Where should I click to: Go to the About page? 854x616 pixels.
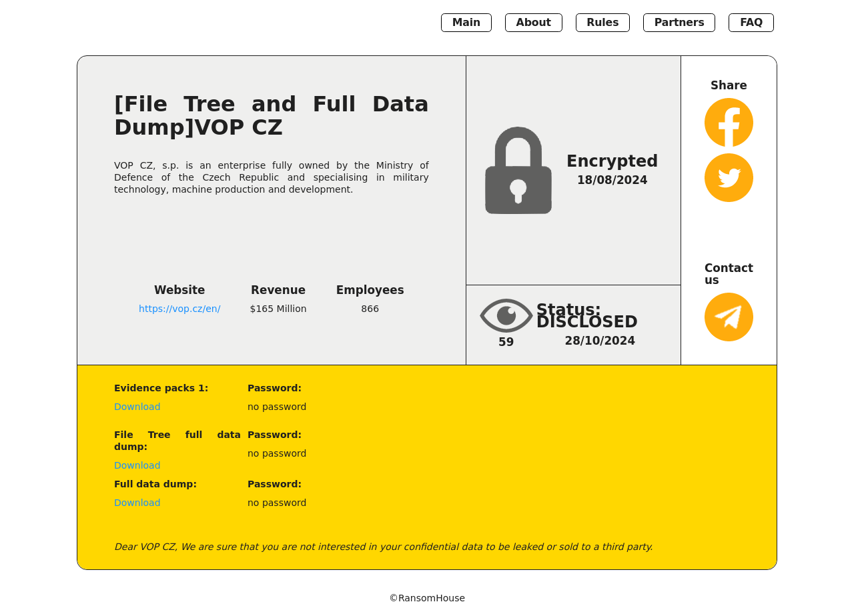tap(533, 23)
